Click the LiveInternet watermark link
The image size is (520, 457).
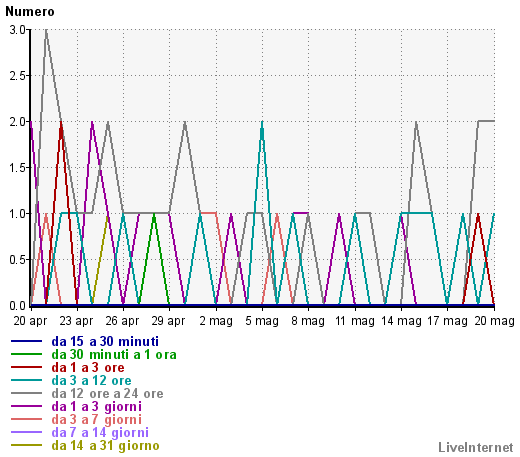(x=476, y=447)
